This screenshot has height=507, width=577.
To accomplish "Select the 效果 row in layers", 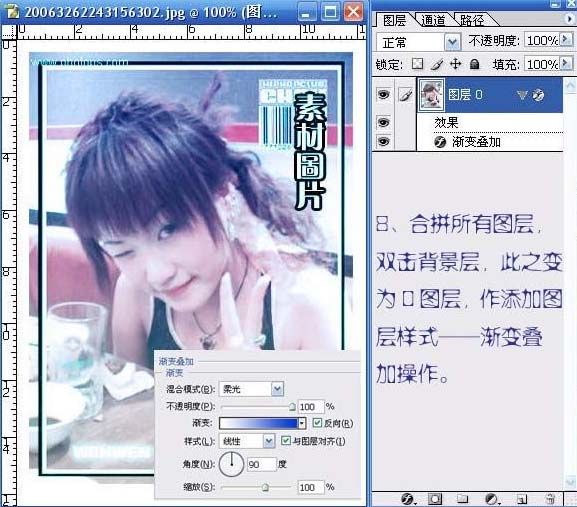I will [490, 122].
